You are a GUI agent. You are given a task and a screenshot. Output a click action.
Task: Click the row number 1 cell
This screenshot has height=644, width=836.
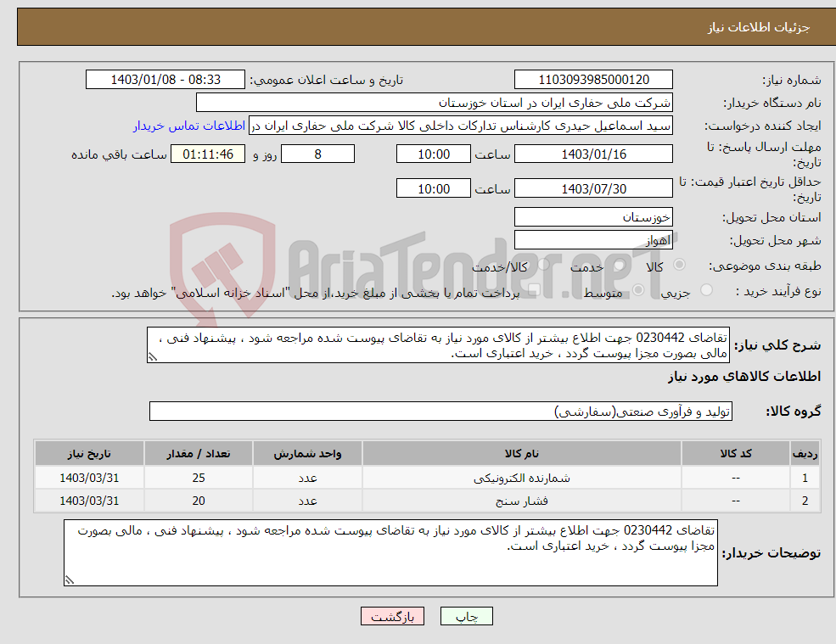805,478
